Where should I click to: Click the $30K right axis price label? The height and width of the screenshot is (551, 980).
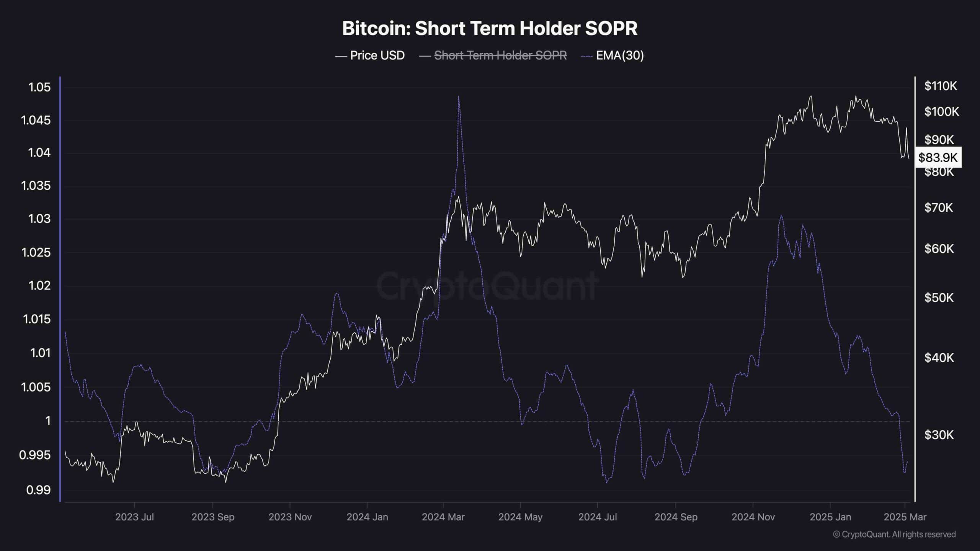939,435
